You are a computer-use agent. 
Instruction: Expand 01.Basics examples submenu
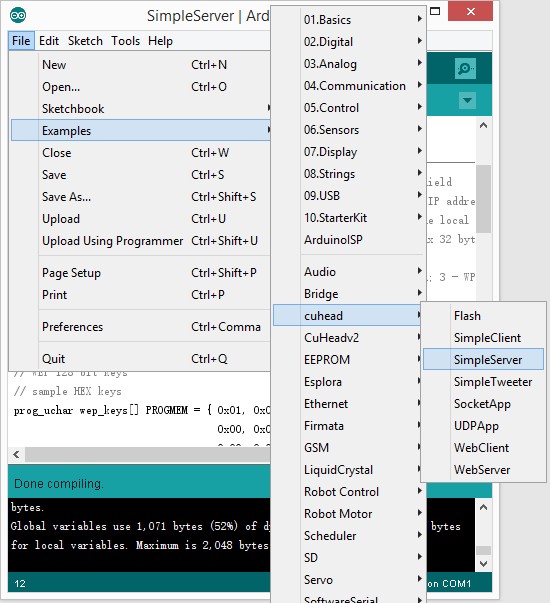[x=348, y=19]
